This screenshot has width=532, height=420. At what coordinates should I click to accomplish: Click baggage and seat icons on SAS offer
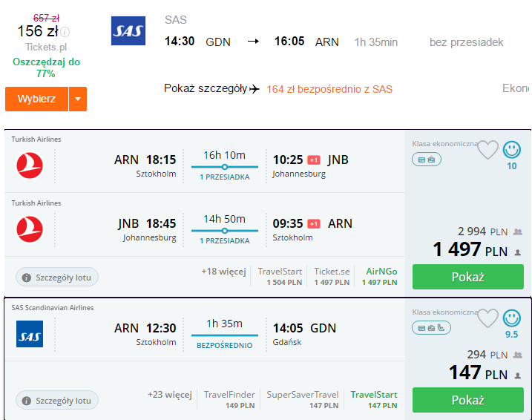pyautogui.click(x=431, y=328)
